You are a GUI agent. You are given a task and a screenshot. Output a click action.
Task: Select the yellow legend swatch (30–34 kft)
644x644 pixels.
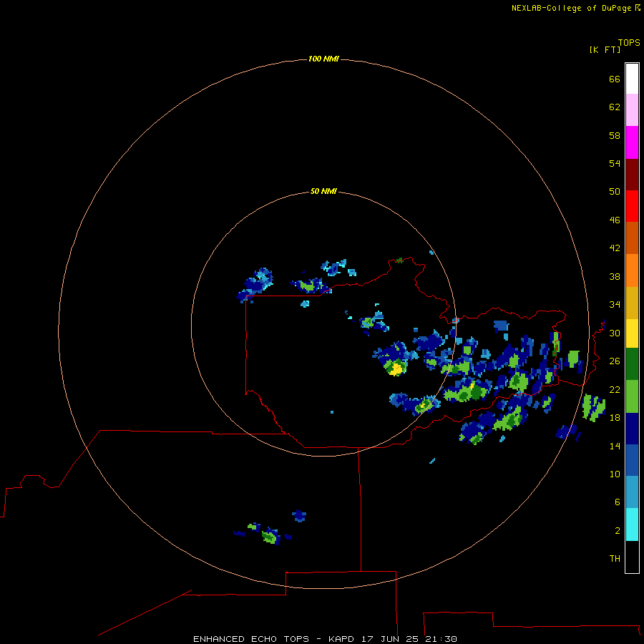click(x=632, y=333)
